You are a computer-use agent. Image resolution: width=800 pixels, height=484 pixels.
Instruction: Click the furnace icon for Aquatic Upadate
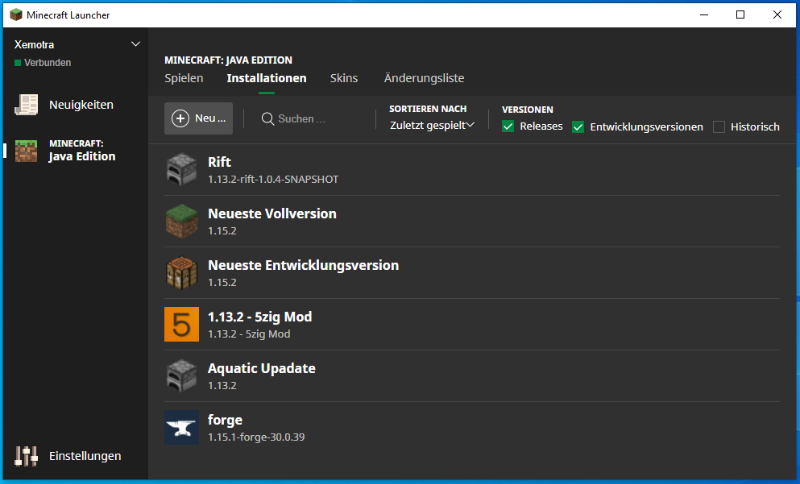181,376
